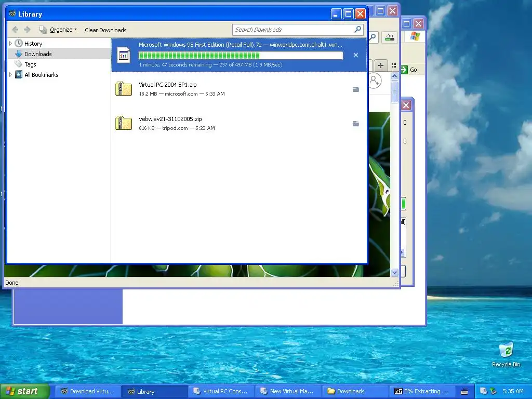Click browser scrollbar down arrow

394,272
